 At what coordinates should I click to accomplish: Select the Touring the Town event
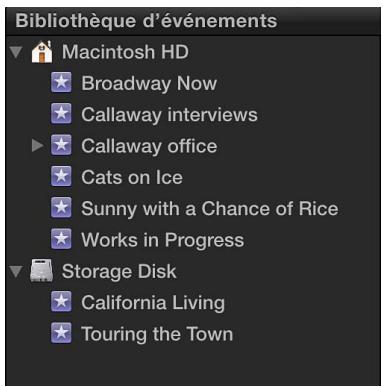coord(157,334)
